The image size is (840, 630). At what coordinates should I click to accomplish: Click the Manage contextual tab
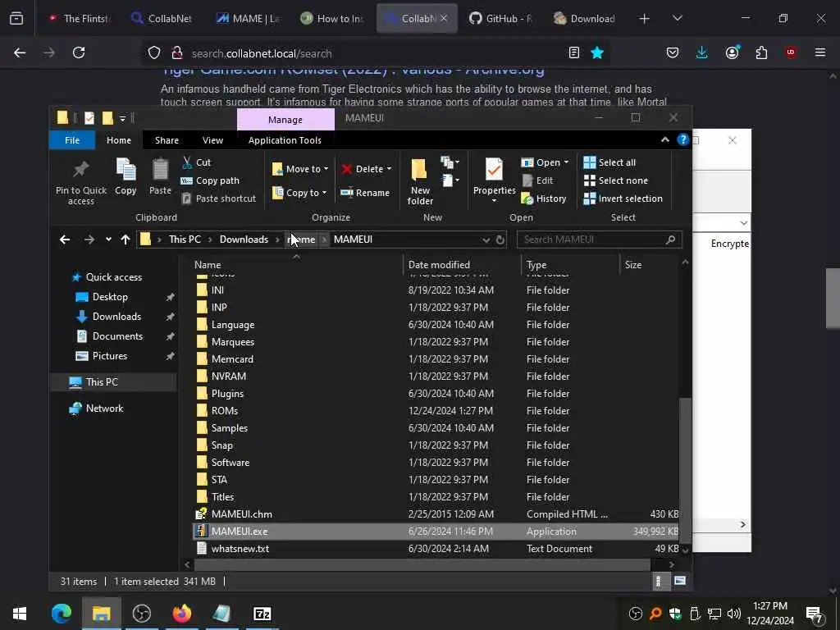coord(285,120)
